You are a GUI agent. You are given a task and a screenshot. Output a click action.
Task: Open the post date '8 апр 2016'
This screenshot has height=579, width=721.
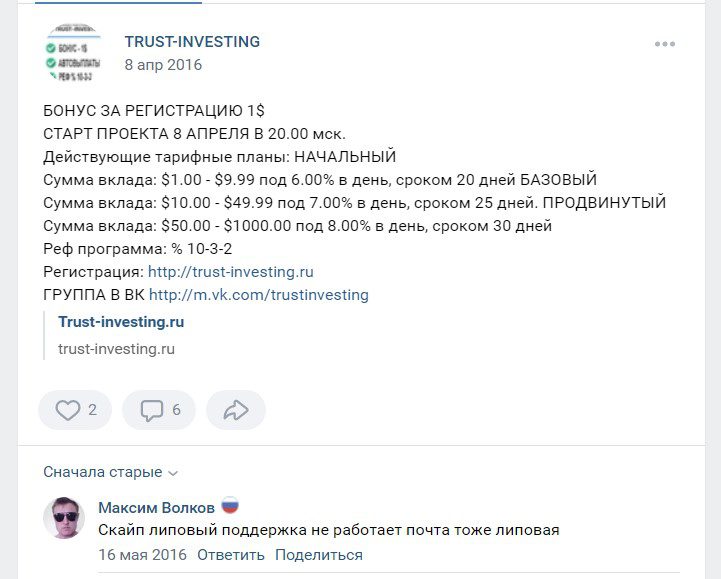pyautogui.click(x=163, y=65)
